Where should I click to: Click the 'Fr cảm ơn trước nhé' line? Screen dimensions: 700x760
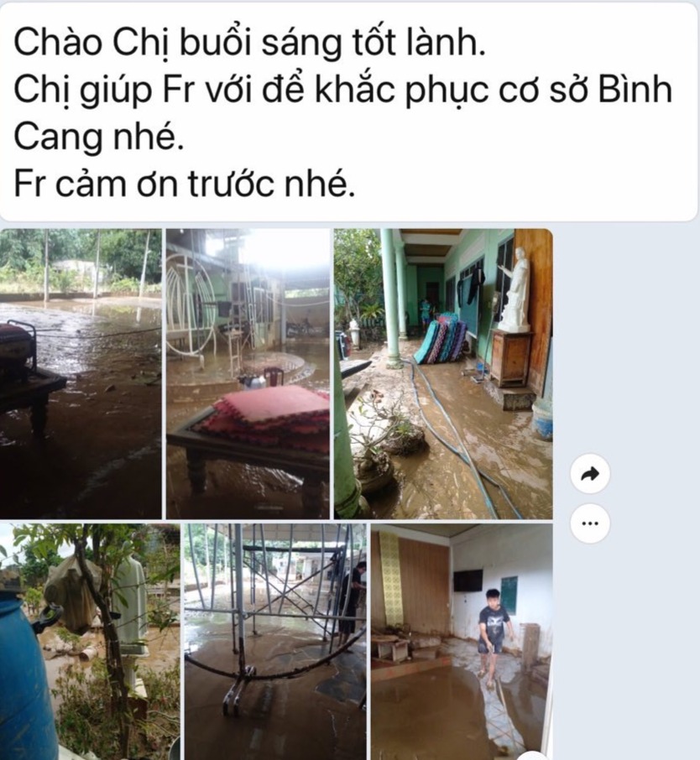point(185,183)
